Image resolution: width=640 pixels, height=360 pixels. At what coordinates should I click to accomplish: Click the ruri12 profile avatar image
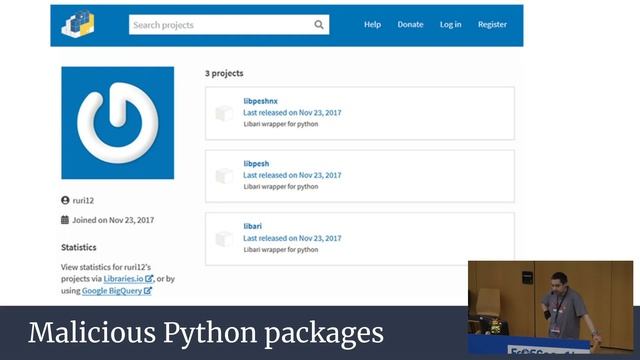coord(118,123)
